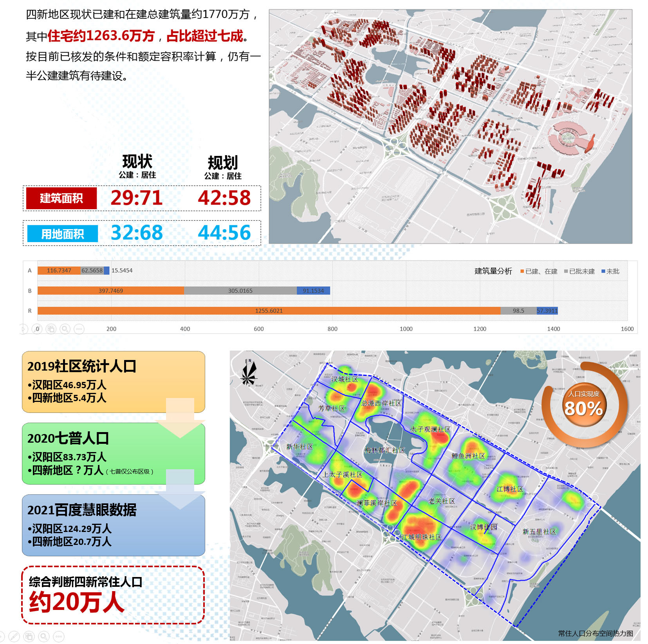Click the 江城明珠社区 label on the heat map
The width and height of the screenshot is (648, 644).
click(x=421, y=537)
